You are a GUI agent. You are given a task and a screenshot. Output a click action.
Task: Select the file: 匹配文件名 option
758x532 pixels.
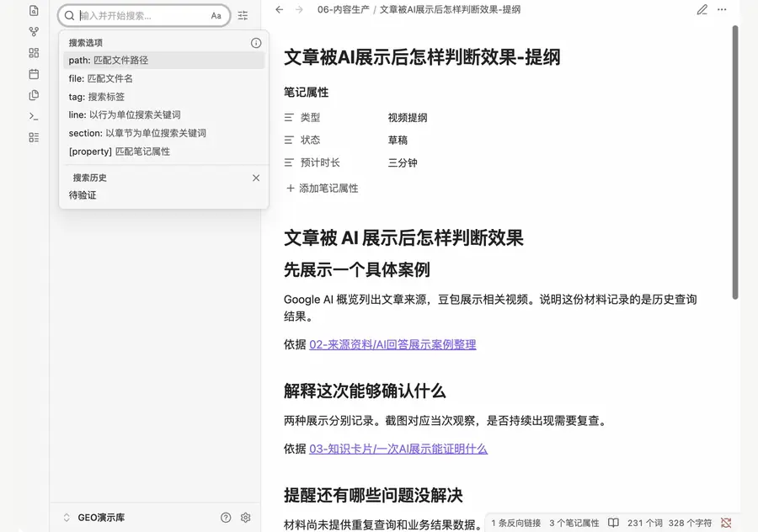(x=164, y=79)
